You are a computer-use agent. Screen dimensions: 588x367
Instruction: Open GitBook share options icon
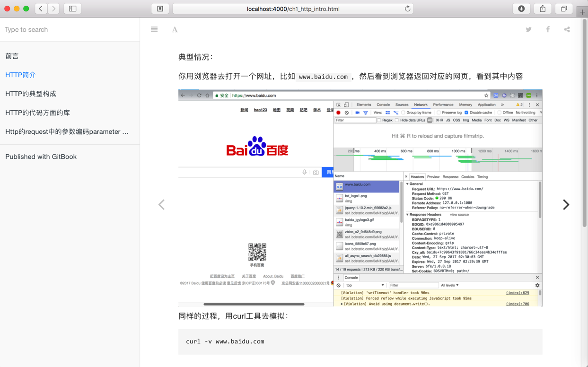(x=567, y=29)
